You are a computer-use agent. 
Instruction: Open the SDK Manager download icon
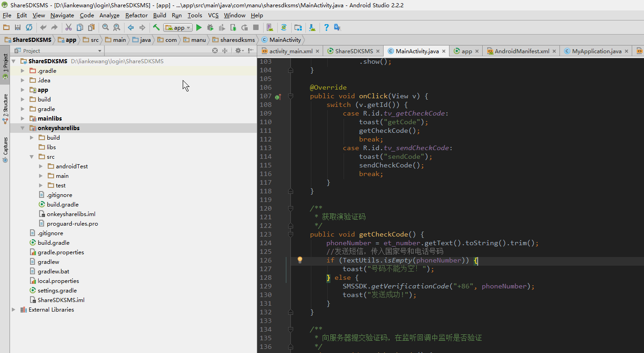click(312, 28)
